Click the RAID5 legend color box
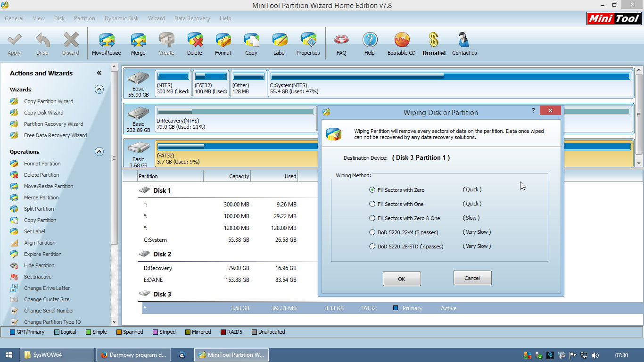 (x=223, y=332)
